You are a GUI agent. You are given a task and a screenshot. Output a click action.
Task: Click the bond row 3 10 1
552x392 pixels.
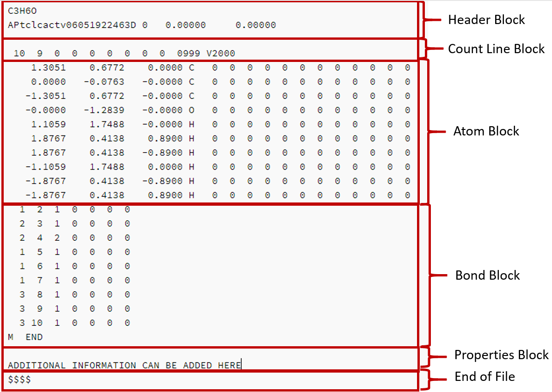click(74, 323)
